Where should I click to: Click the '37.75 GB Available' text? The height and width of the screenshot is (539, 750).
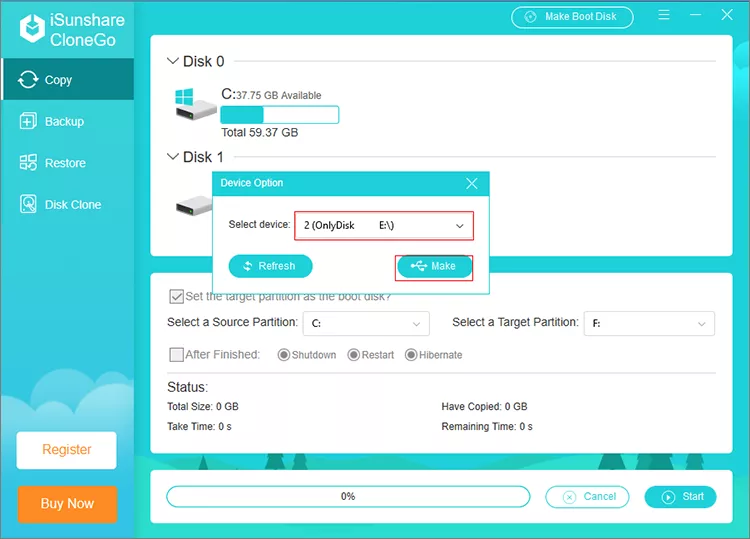(x=279, y=96)
